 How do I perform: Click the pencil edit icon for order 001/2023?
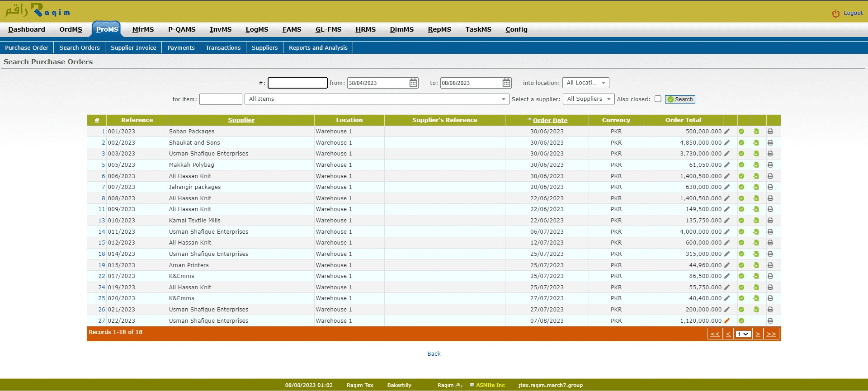pyautogui.click(x=727, y=132)
